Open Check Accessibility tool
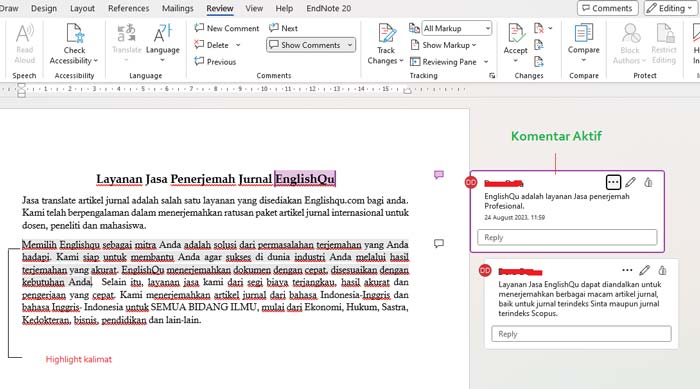700x389 pixels. tap(74, 44)
